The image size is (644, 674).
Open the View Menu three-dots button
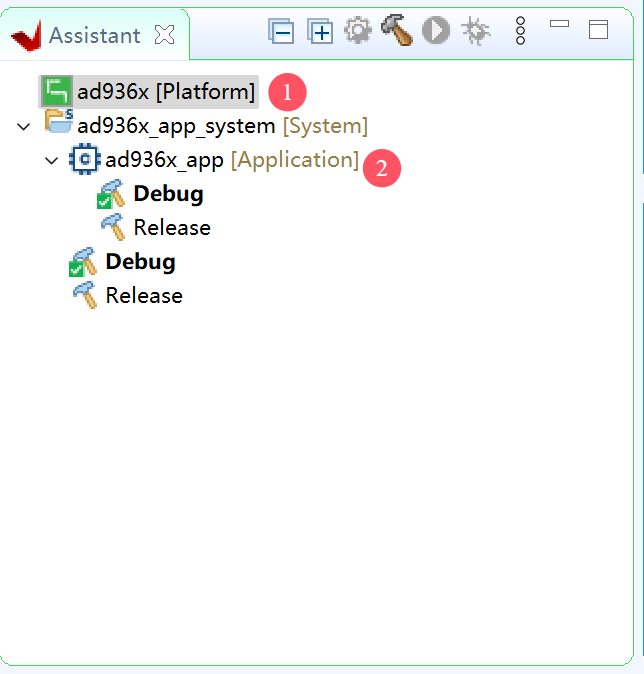(520, 31)
